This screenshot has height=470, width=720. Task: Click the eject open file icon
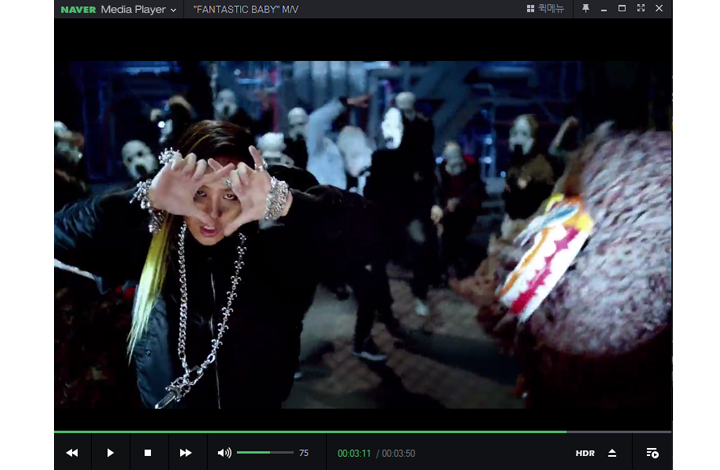click(x=612, y=453)
